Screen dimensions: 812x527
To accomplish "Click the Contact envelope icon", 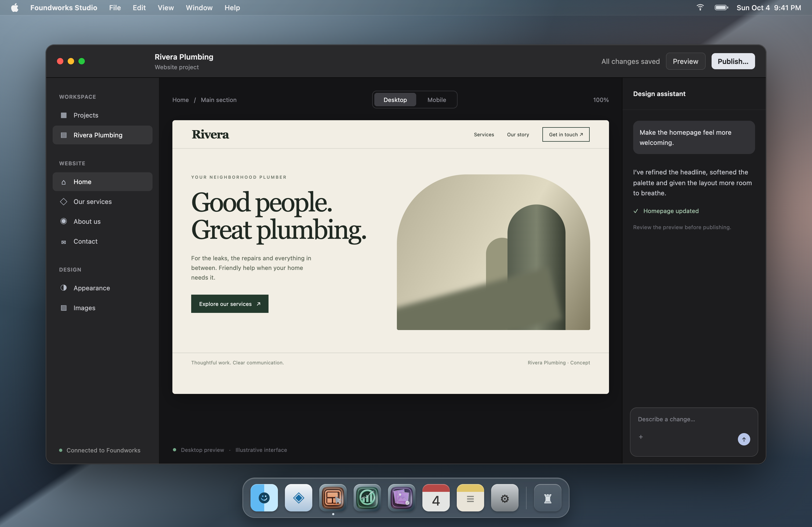I will pyautogui.click(x=63, y=242).
